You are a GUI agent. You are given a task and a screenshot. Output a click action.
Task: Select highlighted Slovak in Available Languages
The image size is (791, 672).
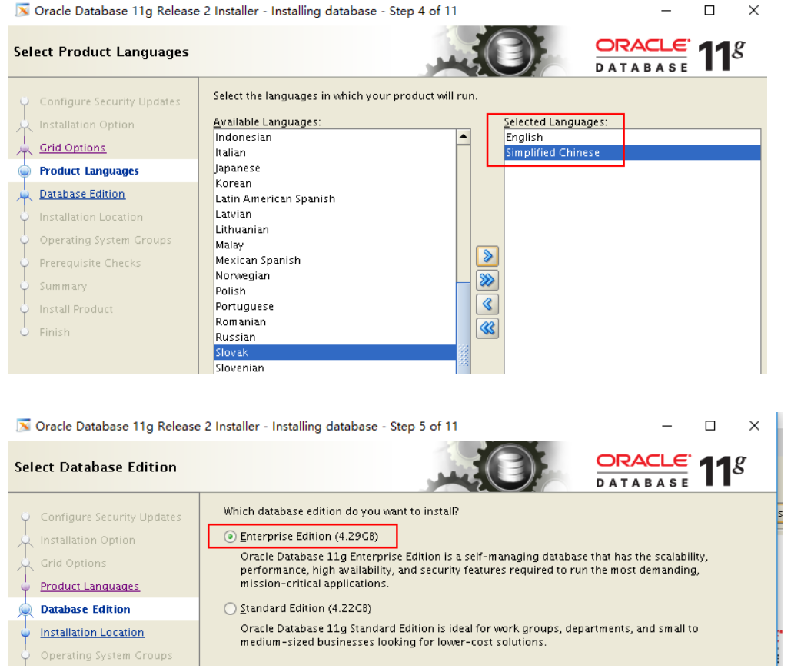335,352
